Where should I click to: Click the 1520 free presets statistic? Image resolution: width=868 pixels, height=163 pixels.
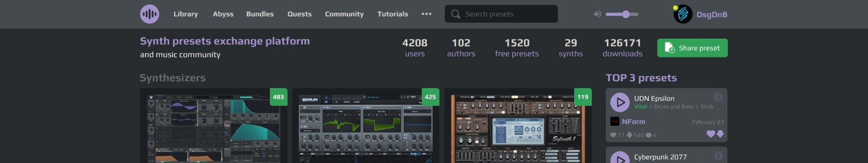[x=517, y=48]
